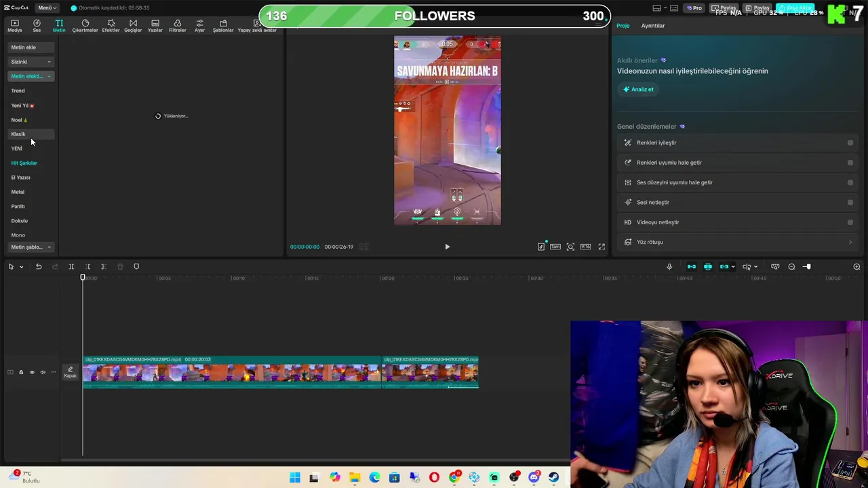Viewport: 868px width, 488px height.
Task: Open the selection tool dropdown arrow
Action: click(21, 267)
